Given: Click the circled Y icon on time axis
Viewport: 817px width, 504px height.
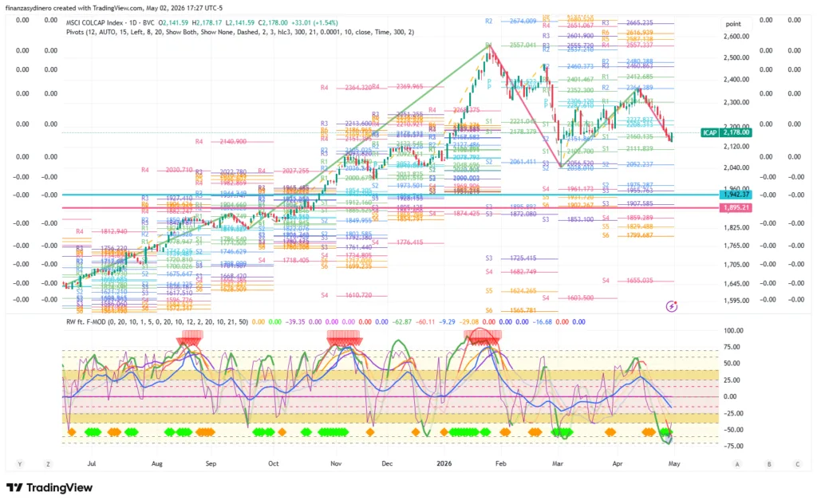Looking at the screenshot, I should (20, 464).
